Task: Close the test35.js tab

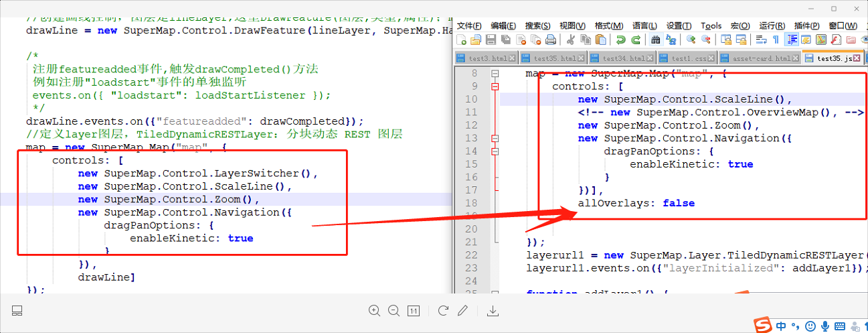Action: pos(857,58)
